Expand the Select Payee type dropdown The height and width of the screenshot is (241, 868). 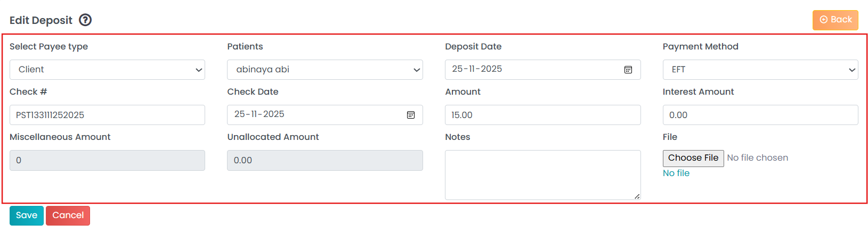[x=107, y=70]
